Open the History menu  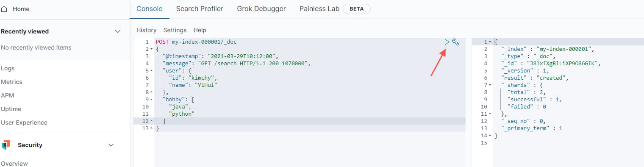coord(146,30)
